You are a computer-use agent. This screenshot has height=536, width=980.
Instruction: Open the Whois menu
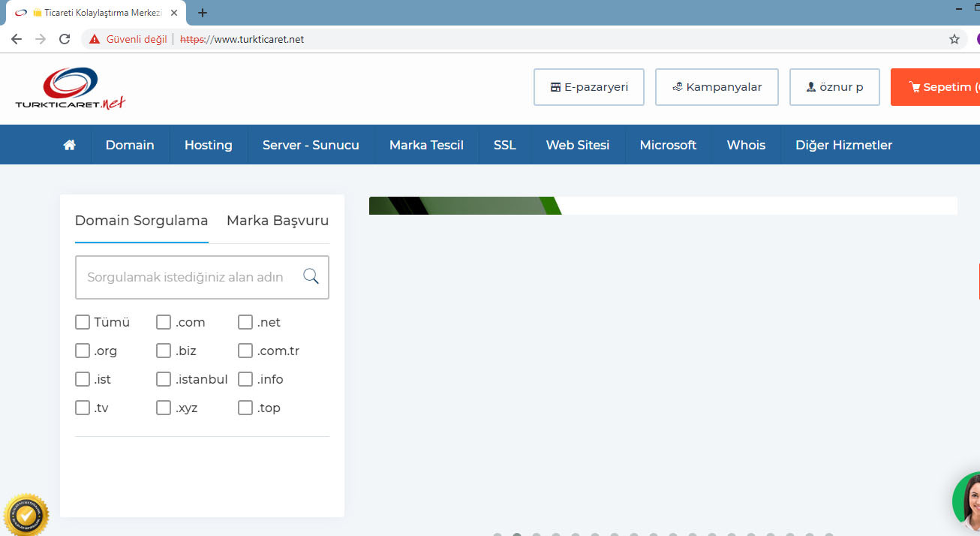click(x=746, y=145)
